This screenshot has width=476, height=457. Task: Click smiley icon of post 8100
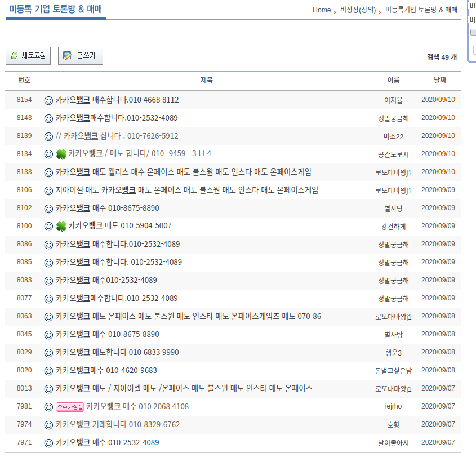[x=48, y=227]
